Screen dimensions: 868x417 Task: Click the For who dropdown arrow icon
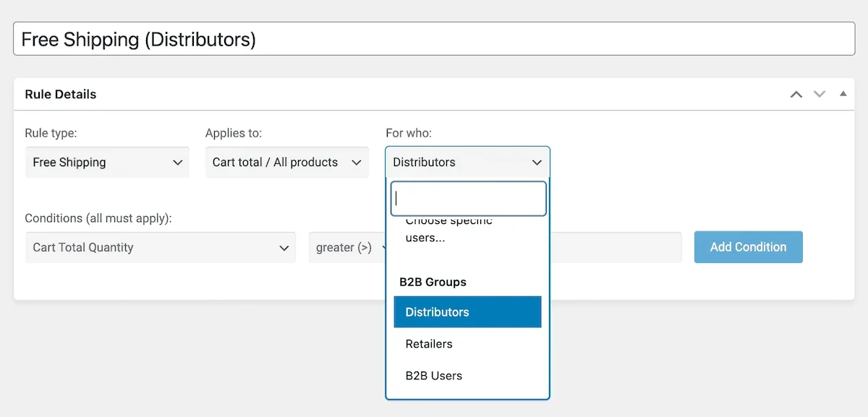coord(537,162)
